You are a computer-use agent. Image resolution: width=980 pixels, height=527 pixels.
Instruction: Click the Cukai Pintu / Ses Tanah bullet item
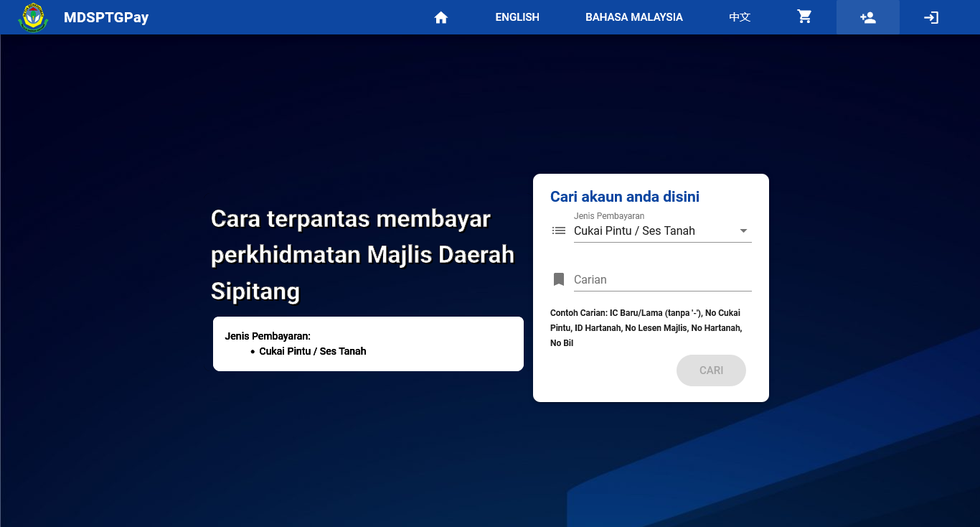click(313, 351)
